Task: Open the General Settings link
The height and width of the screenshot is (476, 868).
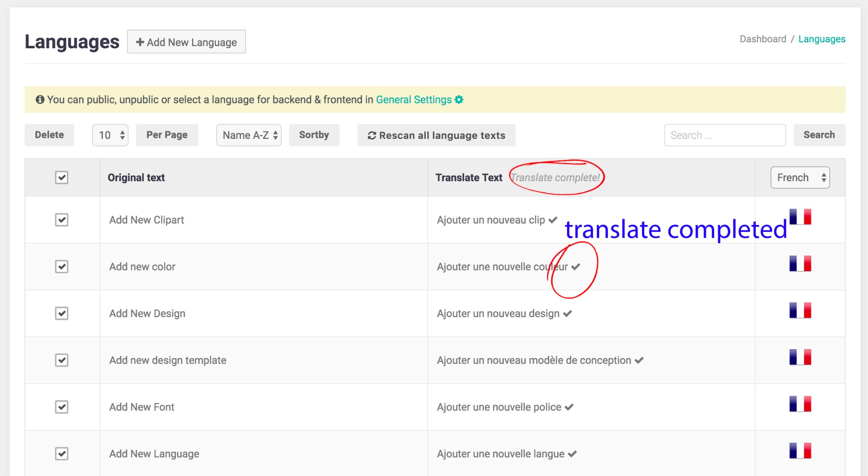Action: [x=414, y=100]
